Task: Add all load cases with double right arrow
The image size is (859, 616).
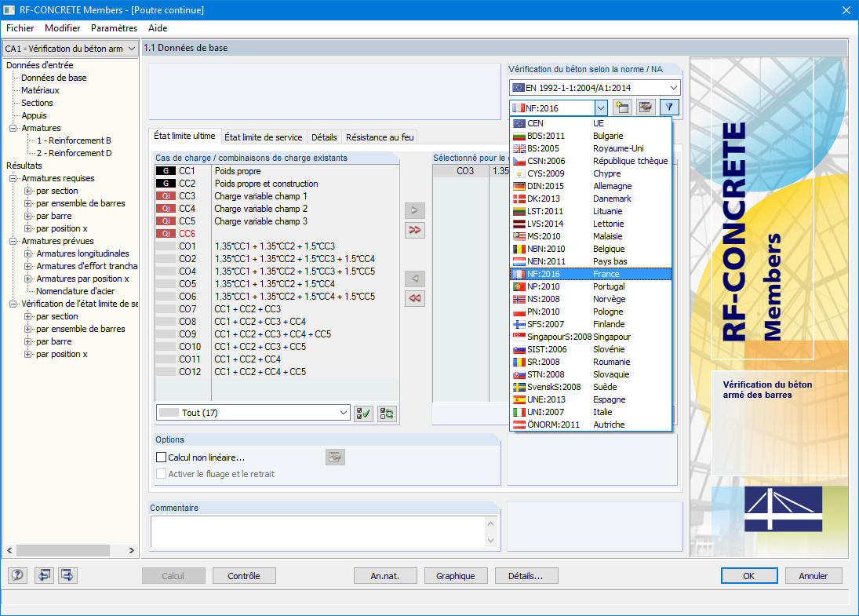Action: (x=415, y=230)
